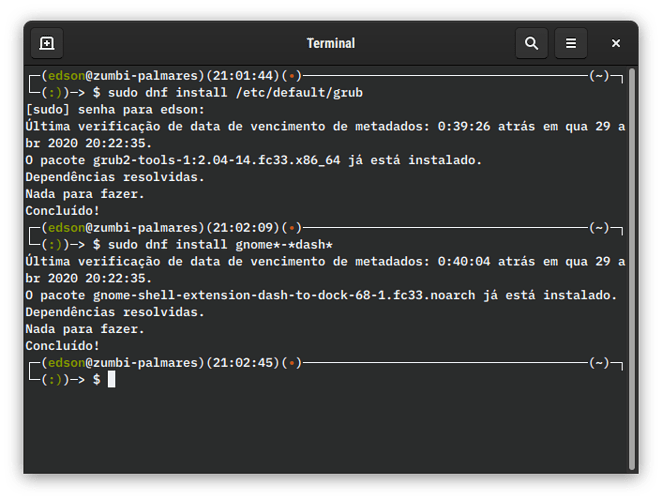The image size is (662, 500).
Task: Click the 'sudo dnf install gnome*-*dash*' command
Action: pyautogui.click(x=220, y=245)
